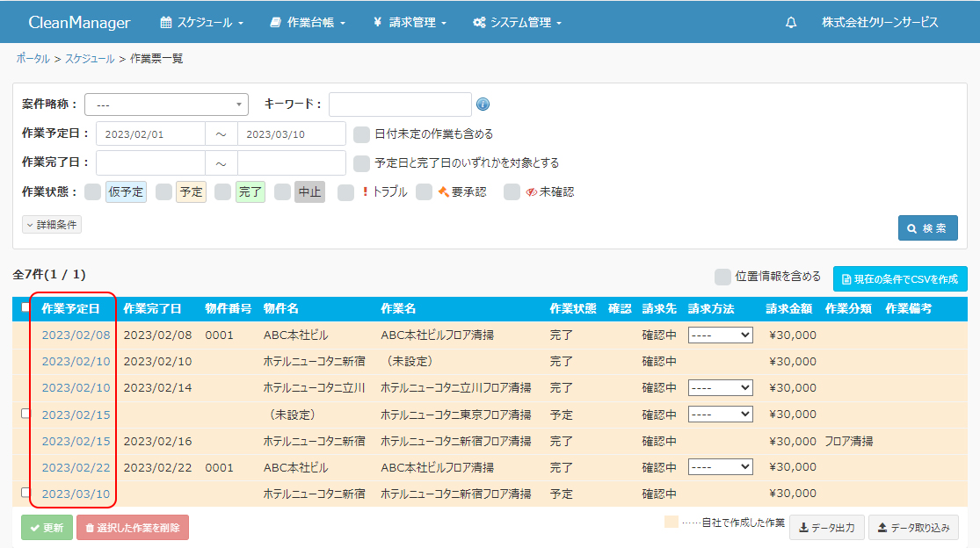Tick 日付未定の作業も含める checkbox
The width and height of the screenshot is (980, 548).
[x=361, y=134]
